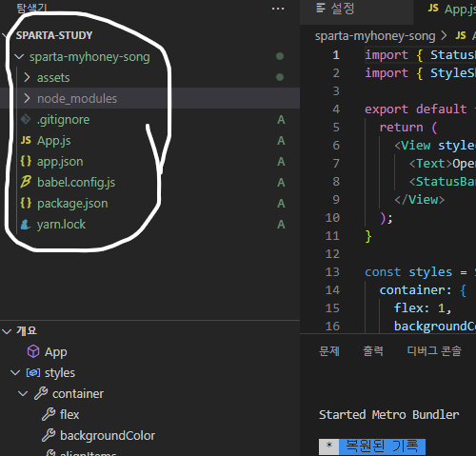Click the braces icon of package.json
476x456 pixels.
click(x=26, y=203)
